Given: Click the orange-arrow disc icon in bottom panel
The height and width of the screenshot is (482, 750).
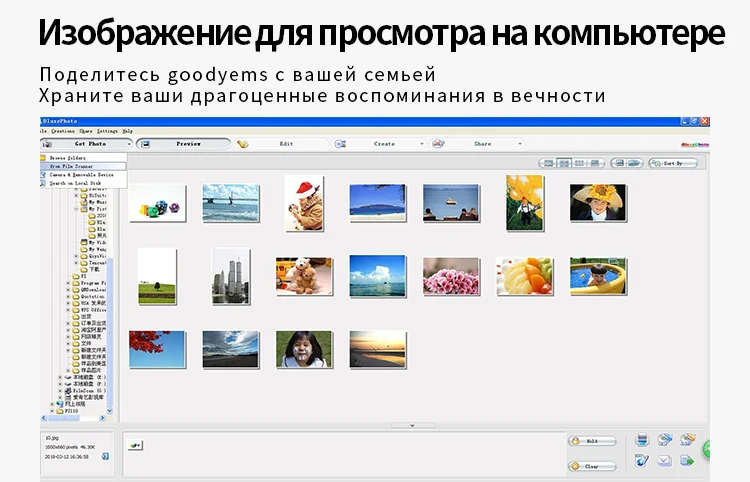Looking at the screenshot, I should pos(687,439).
